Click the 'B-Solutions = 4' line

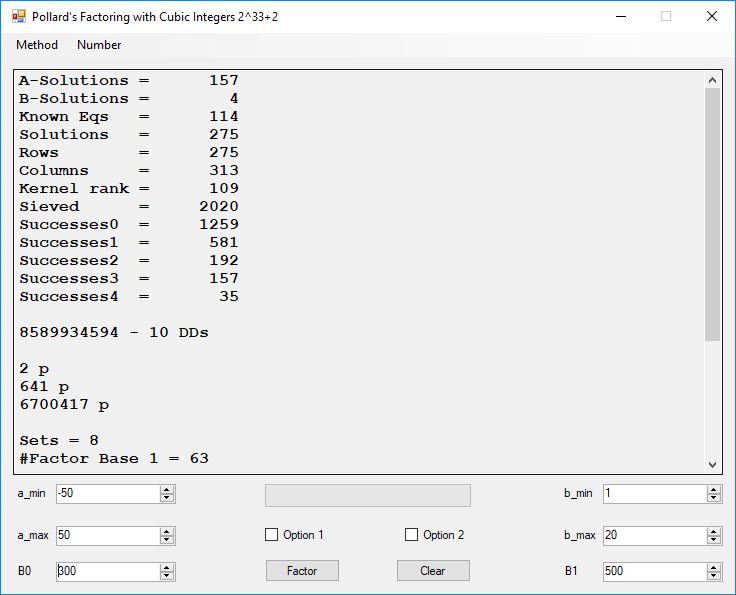129,99
